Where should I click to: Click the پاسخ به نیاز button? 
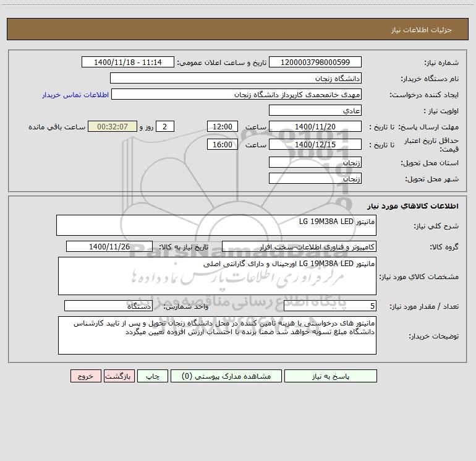330,376
